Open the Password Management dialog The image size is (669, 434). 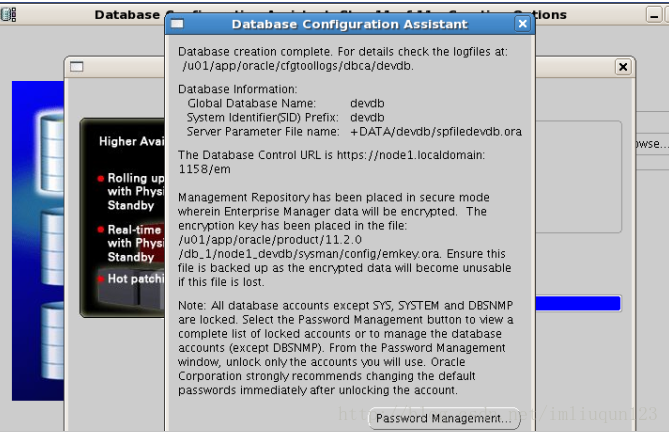[x=444, y=418]
